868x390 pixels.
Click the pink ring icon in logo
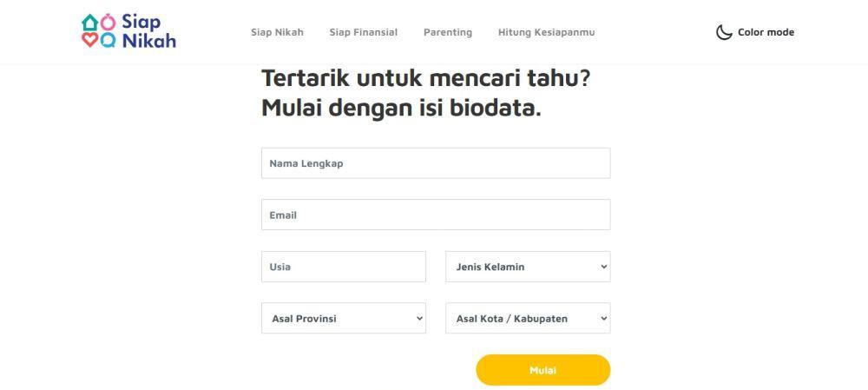click(x=108, y=23)
